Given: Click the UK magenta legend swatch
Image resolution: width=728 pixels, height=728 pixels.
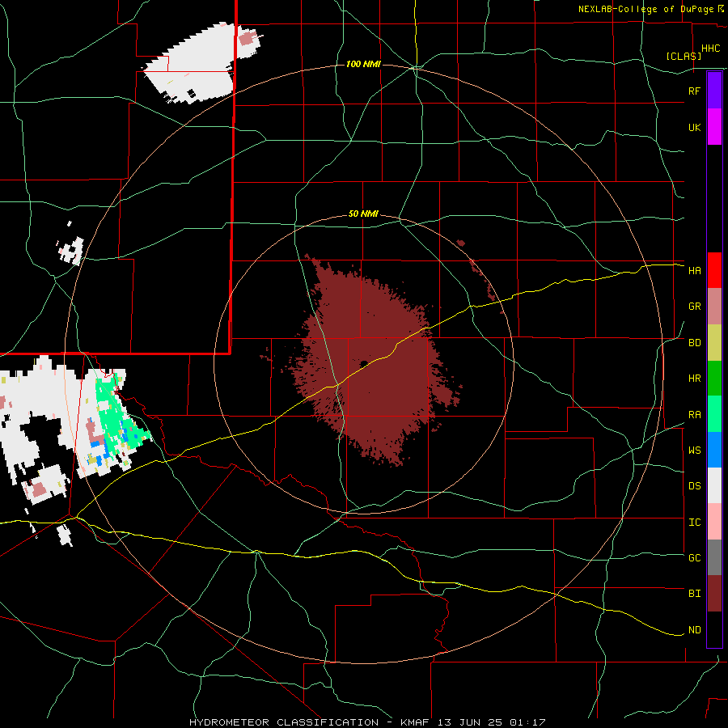Looking at the screenshot, I should click(x=714, y=127).
